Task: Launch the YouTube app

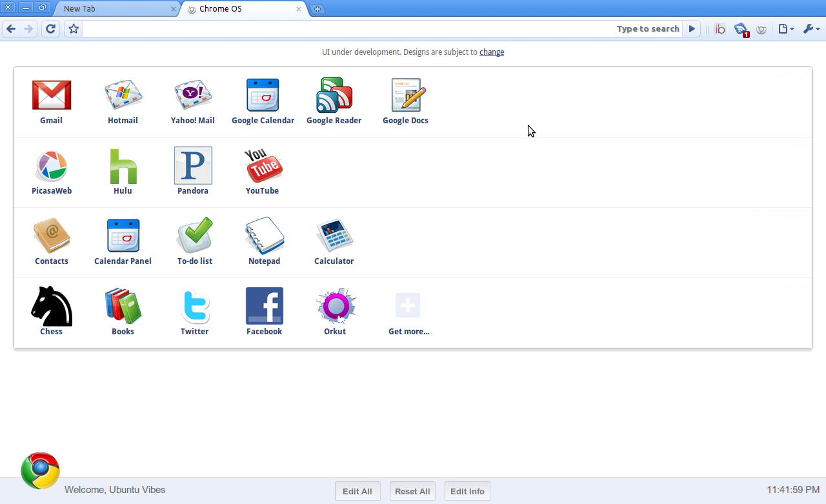Action: (x=263, y=165)
